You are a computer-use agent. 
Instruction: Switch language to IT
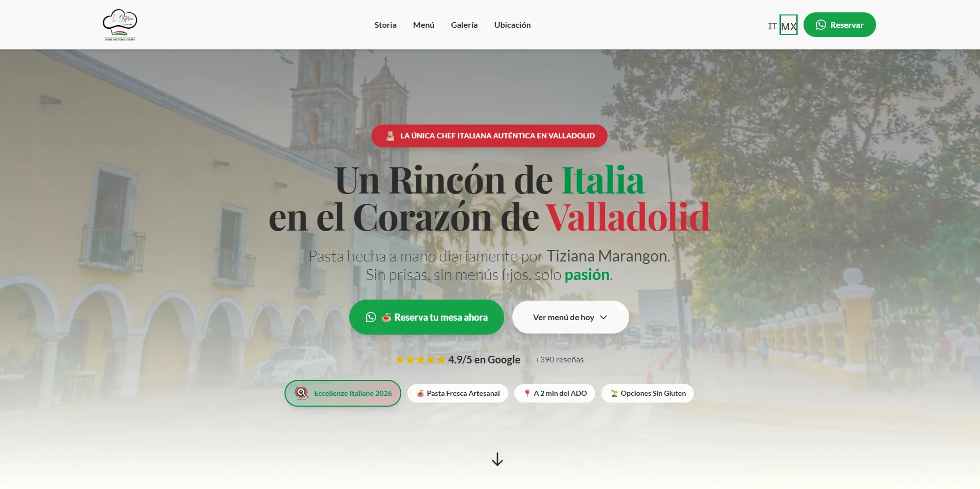coord(772,26)
